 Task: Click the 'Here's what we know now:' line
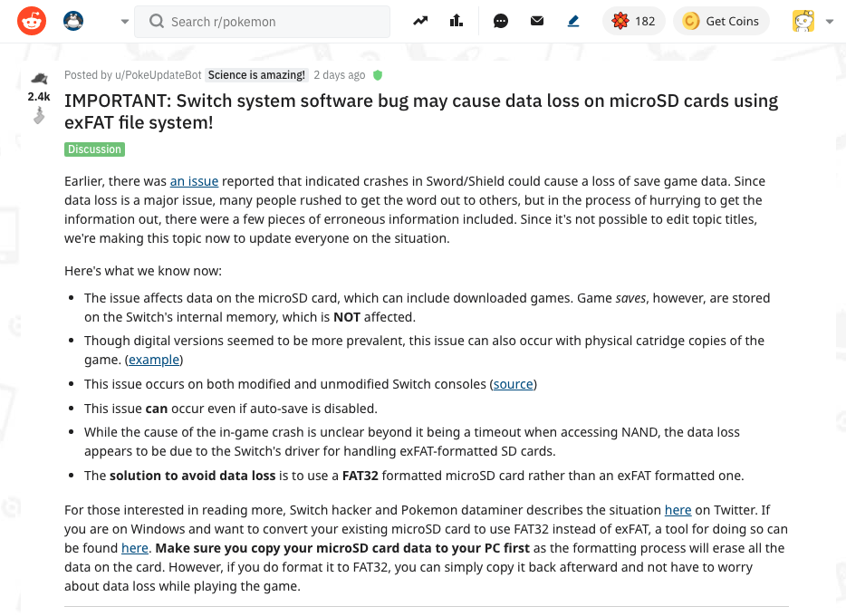(x=143, y=271)
